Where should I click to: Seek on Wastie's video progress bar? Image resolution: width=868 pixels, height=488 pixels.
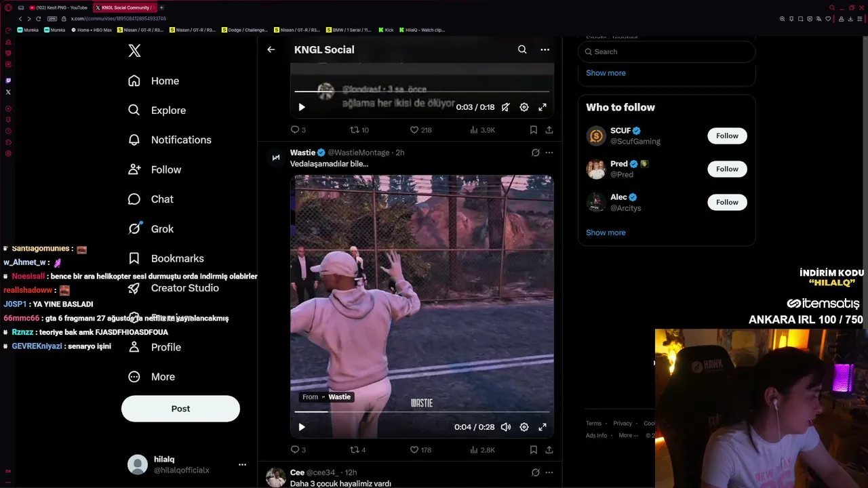pos(422,411)
